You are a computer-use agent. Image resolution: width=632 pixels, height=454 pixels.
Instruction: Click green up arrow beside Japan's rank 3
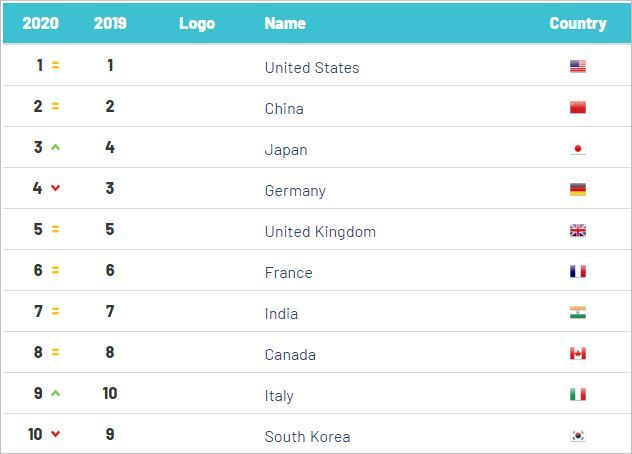click(56, 147)
